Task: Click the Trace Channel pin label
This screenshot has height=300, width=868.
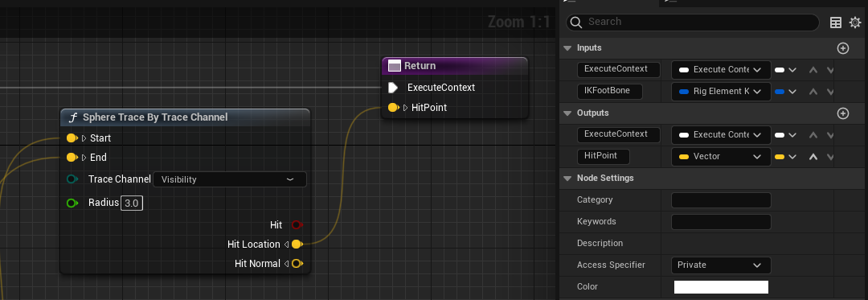Action: 119,179
